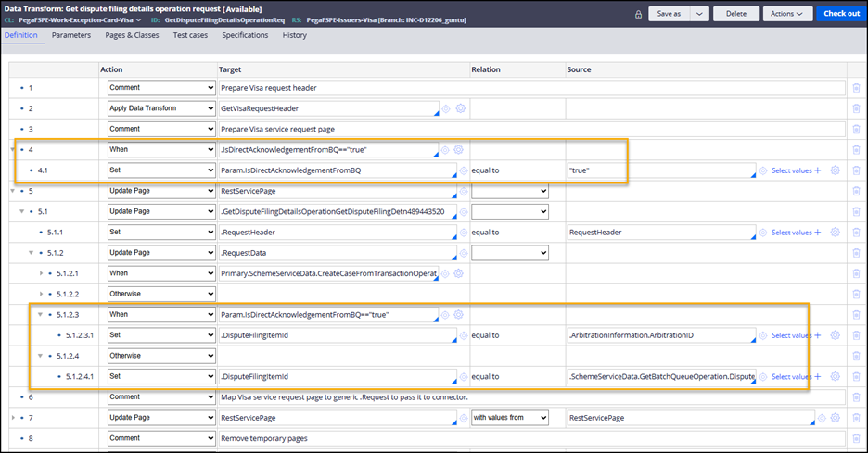This screenshot has width=868, height=453.
Task: Open the Actions menu button
Action: pos(787,14)
